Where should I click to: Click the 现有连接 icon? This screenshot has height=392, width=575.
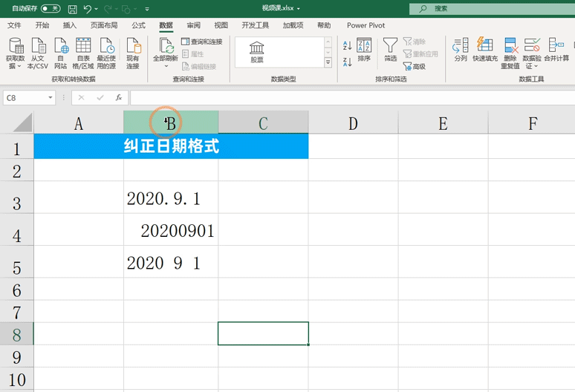133,53
